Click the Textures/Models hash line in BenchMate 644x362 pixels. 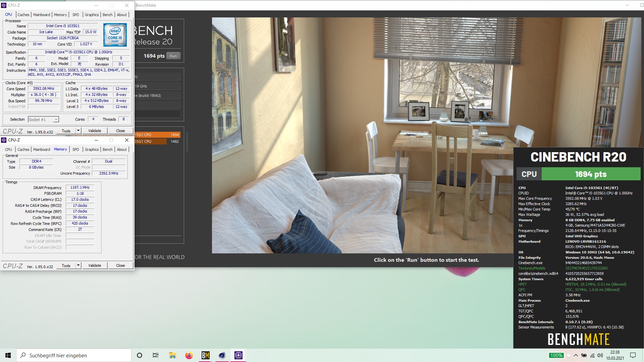562,268
